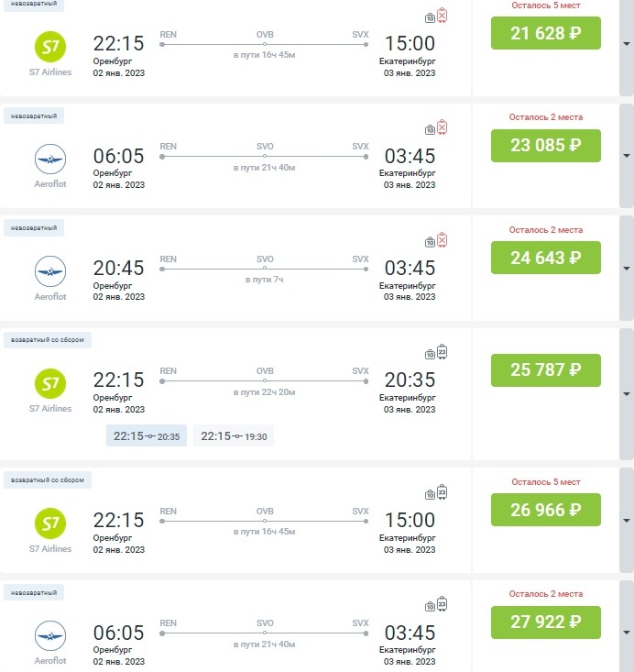Click the Aeroflot logo on the 24 643 ₽ flight
This screenshot has height=672, width=634.
[50, 271]
